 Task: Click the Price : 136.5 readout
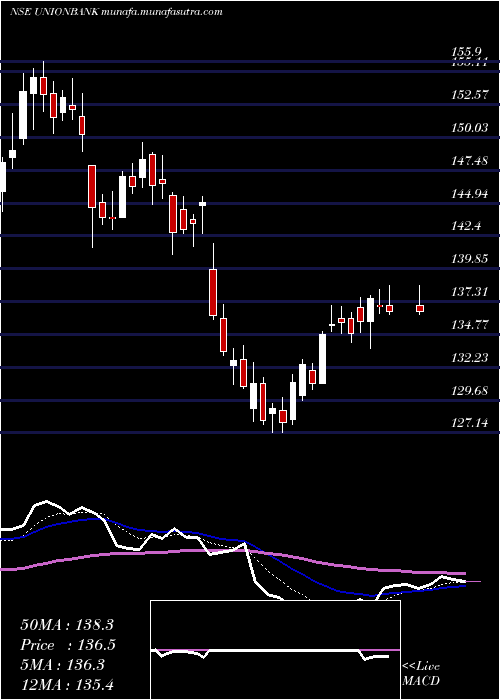(68, 645)
